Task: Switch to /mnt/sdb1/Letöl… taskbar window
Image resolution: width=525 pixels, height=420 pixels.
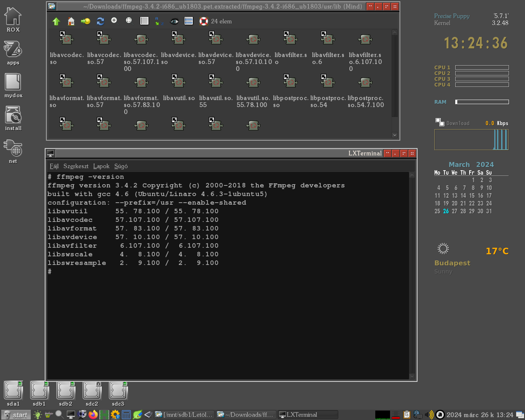Action: (185, 415)
